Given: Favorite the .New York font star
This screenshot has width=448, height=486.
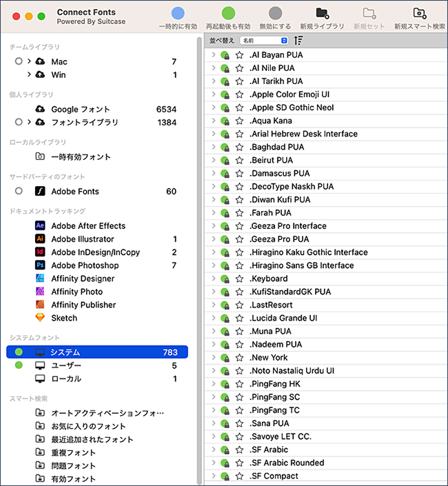Looking at the screenshot, I should coord(239,358).
